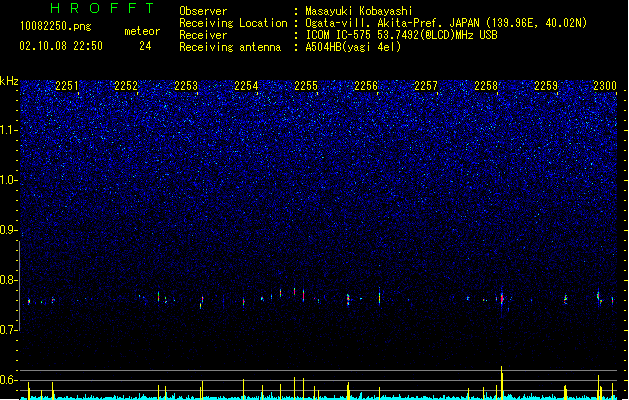Viewport: 629px width, 400px height.
Task: Click the 2258 time marker
Action: pos(486,86)
